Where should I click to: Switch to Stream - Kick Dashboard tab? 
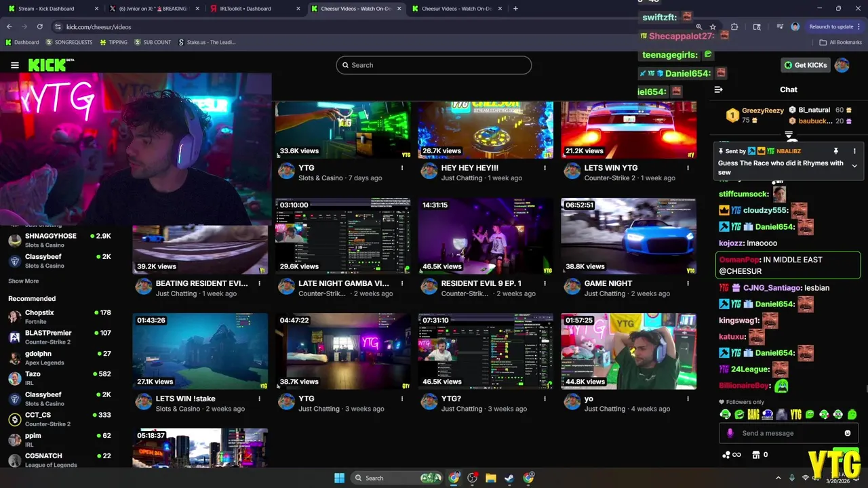point(52,9)
